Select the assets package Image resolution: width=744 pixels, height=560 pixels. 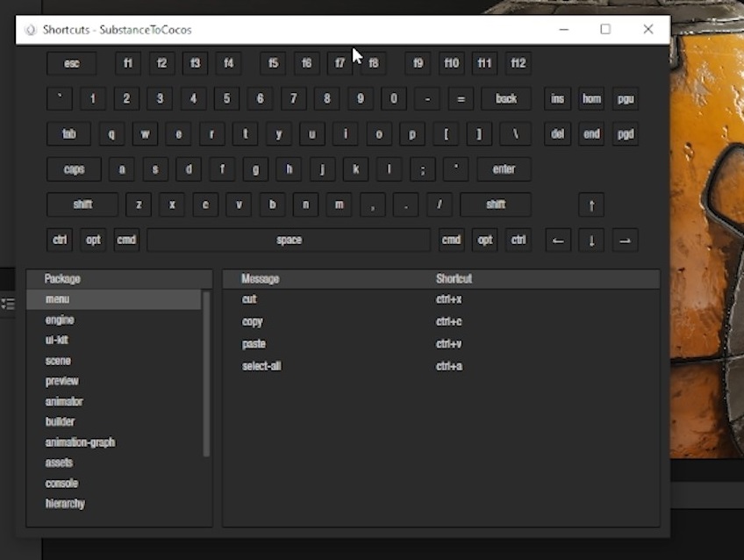pos(59,463)
